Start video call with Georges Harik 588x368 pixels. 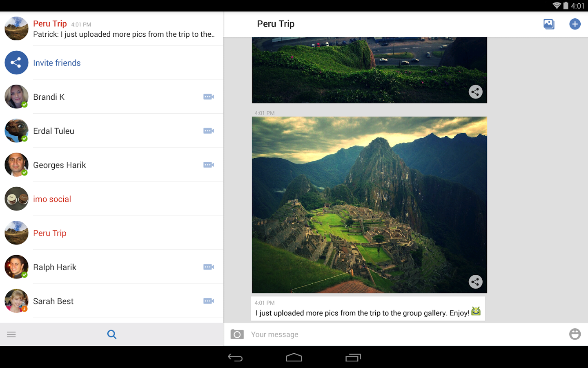209,165
